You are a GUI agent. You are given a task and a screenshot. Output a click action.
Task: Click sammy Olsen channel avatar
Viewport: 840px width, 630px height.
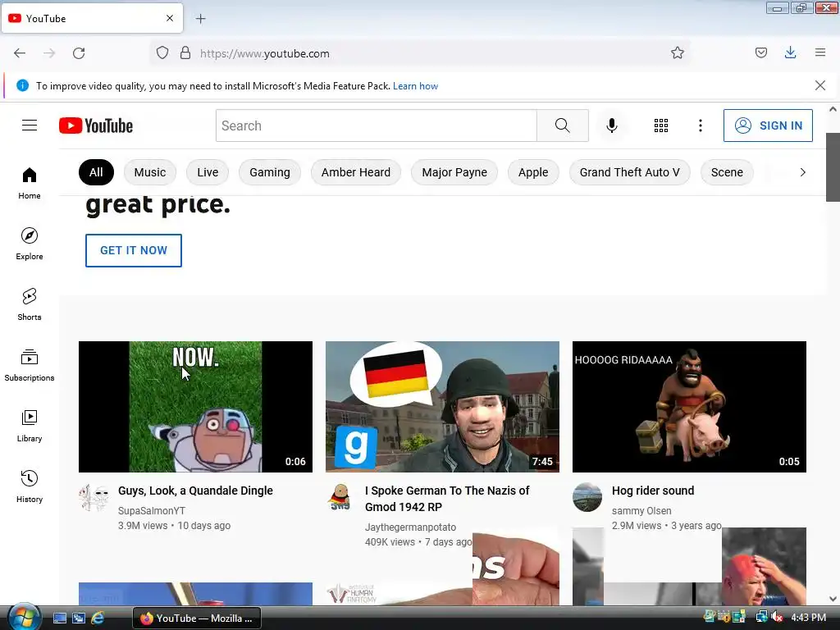(587, 498)
